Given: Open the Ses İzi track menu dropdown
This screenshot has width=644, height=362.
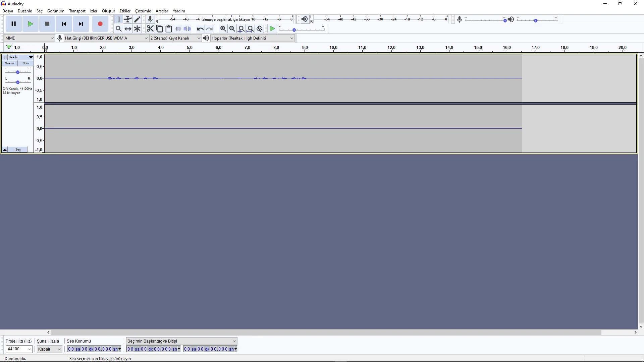Looking at the screenshot, I should (20, 57).
